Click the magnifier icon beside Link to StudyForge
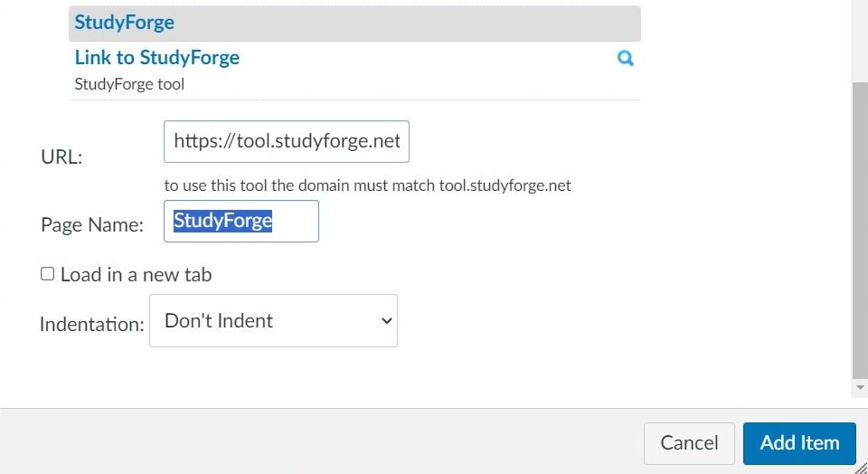The height and width of the screenshot is (474, 868). click(x=625, y=59)
